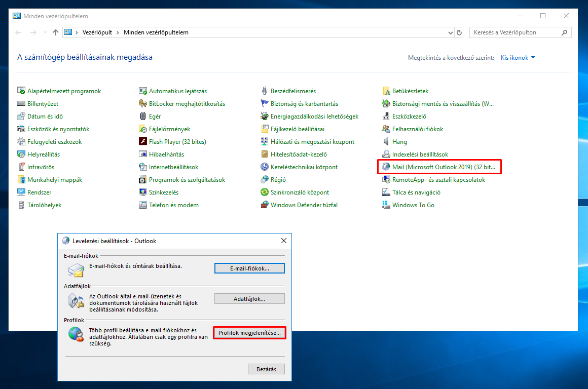588x389 pixels.
Task: Click the Telefon és modem icon
Action: click(x=143, y=205)
